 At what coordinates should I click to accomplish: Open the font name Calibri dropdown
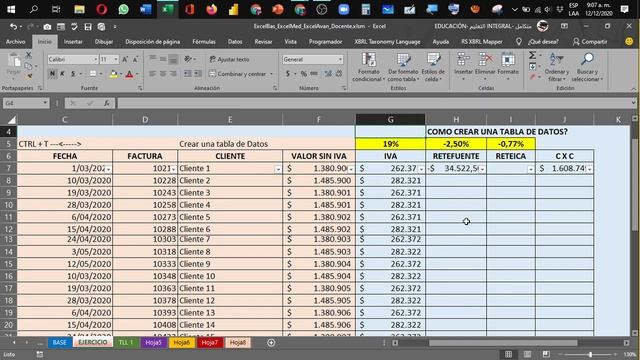[96, 60]
